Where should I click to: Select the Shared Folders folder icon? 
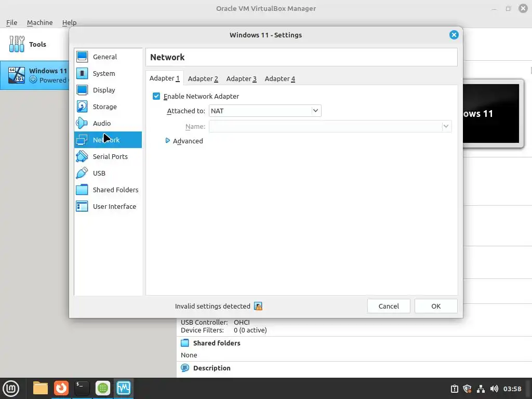[82, 190]
